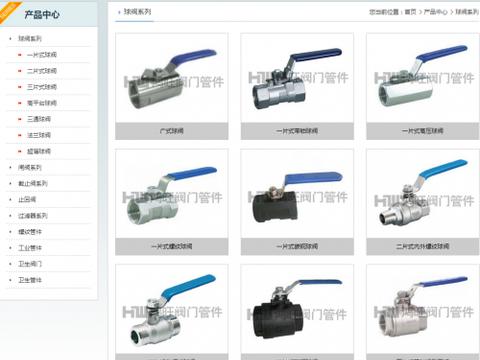Expand the 截止阀系列 category
Image resolution: width=480 pixels, height=360 pixels.
tap(33, 183)
